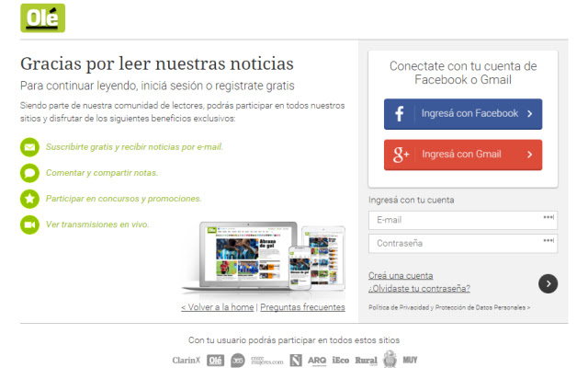Screen dimensions: 588x368
Task: Click the green video camera live icon
Action: [x=29, y=224]
